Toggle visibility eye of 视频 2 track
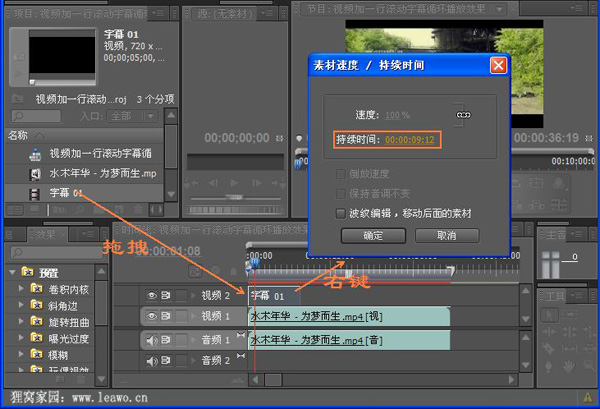 click(152, 295)
